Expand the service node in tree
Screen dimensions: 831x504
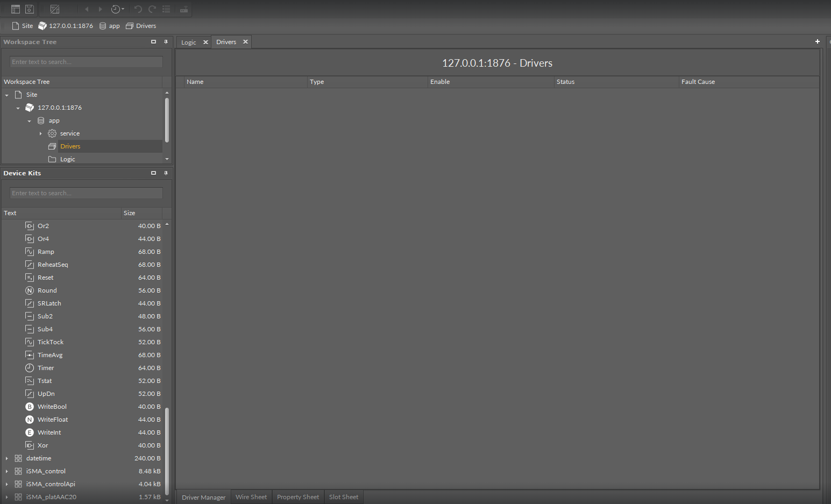(x=40, y=133)
